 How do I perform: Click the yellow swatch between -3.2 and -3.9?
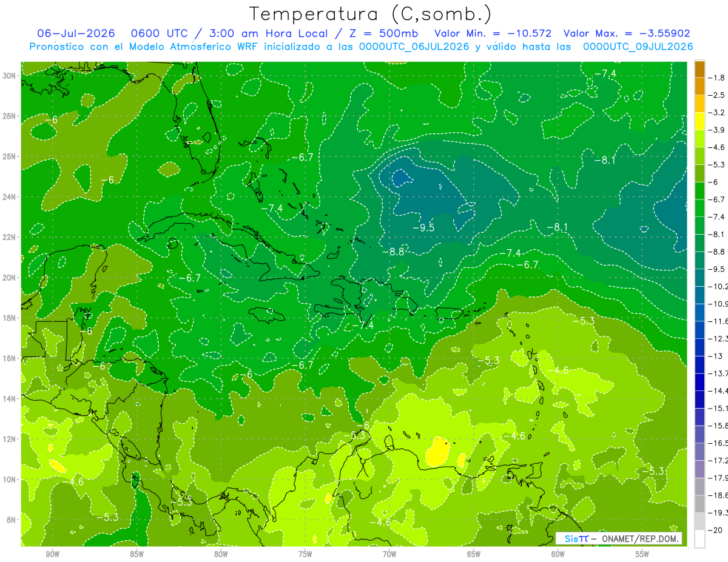point(699,121)
